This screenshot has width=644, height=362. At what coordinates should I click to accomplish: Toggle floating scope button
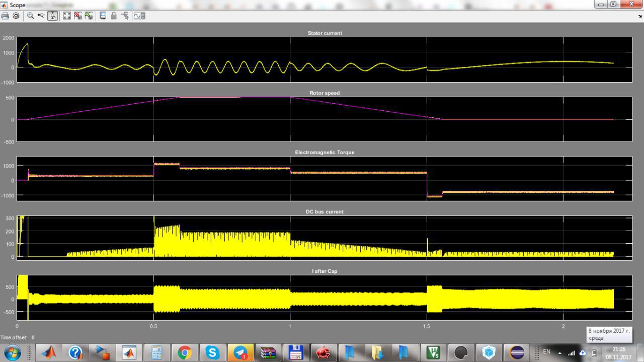103,16
